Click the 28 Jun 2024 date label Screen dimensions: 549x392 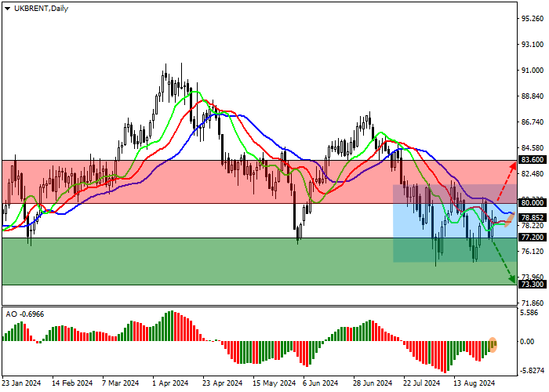(373, 383)
